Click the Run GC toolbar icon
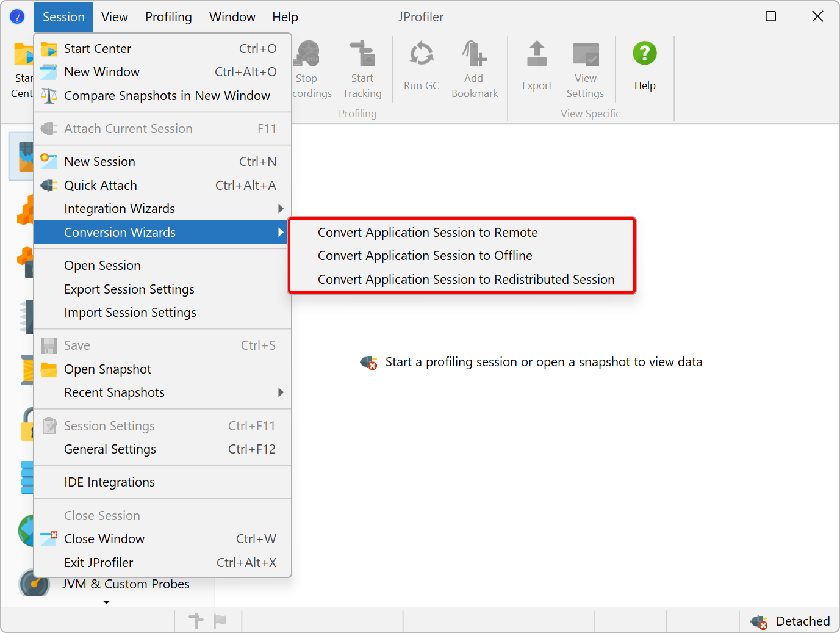The width and height of the screenshot is (840, 633). coord(421,55)
